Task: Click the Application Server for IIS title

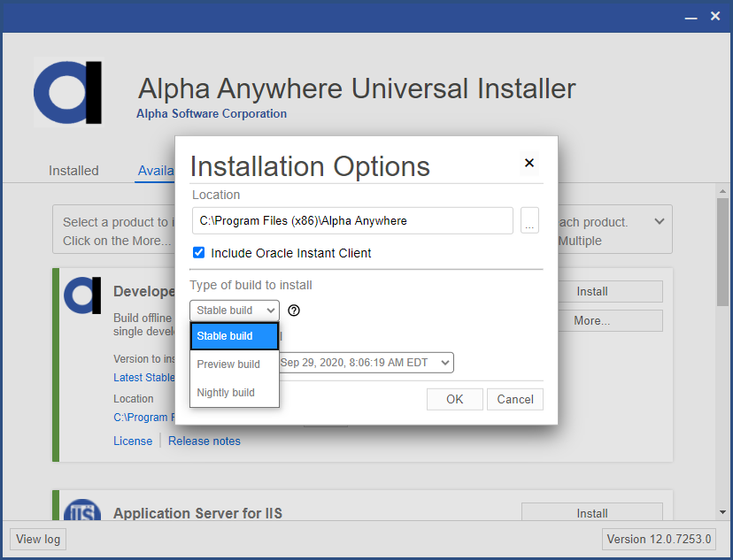Action: coord(197,513)
